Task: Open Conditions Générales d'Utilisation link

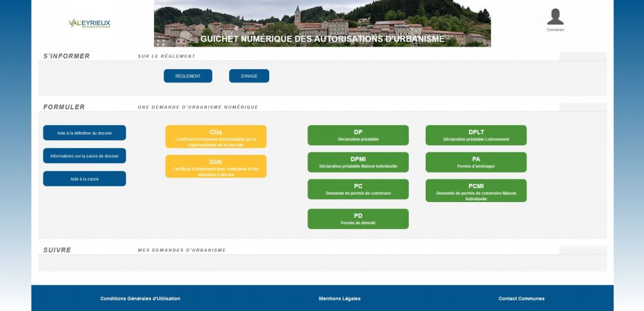Action: (x=140, y=298)
